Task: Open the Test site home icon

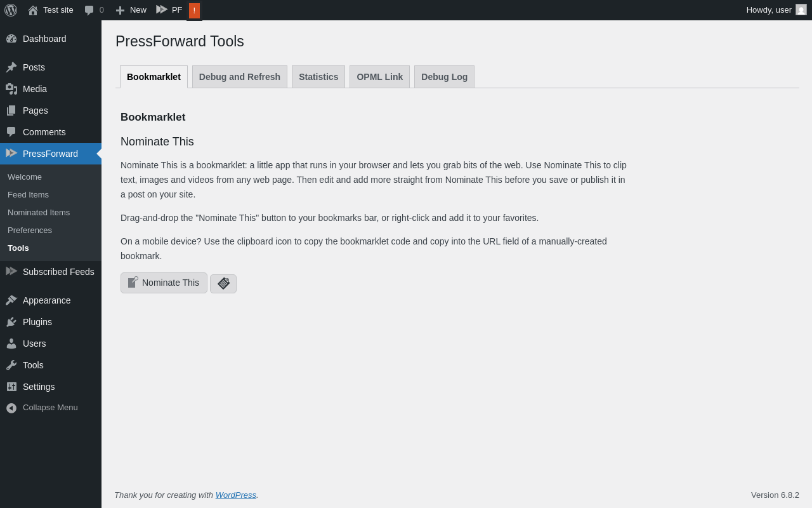Action: (x=33, y=10)
